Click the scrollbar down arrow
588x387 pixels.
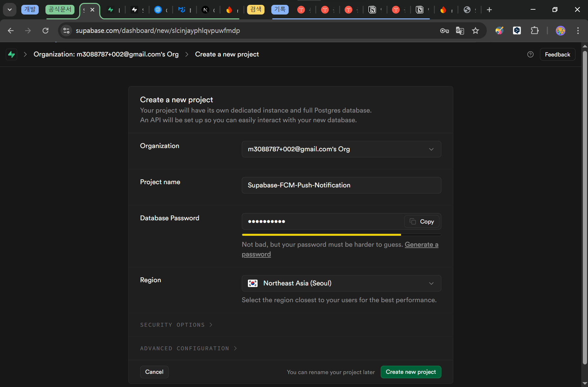[x=585, y=383]
